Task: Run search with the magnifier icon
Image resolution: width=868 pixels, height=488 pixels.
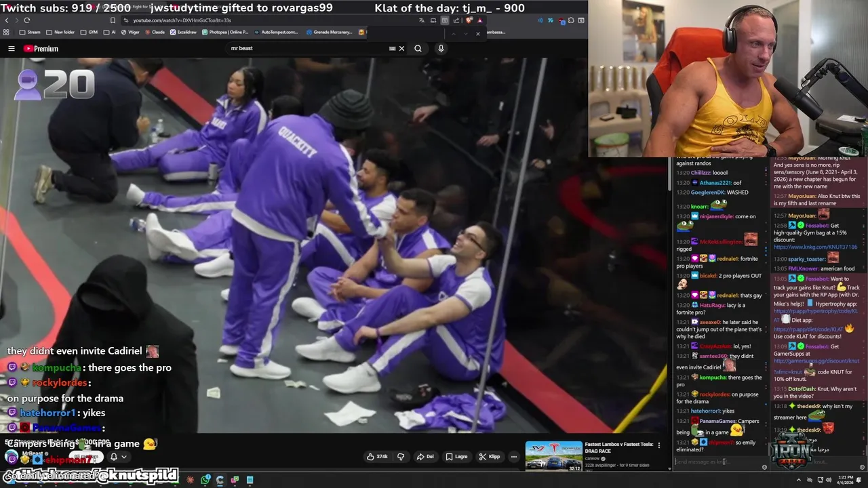Action: [x=418, y=49]
